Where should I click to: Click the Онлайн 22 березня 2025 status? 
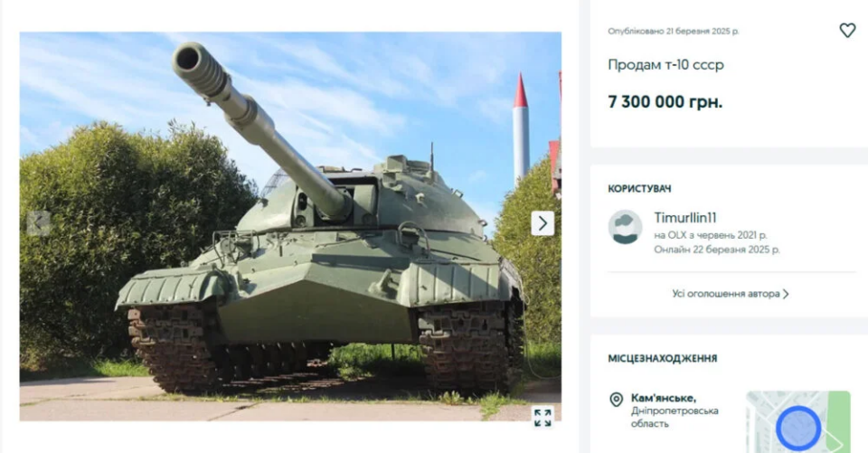pos(716,250)
